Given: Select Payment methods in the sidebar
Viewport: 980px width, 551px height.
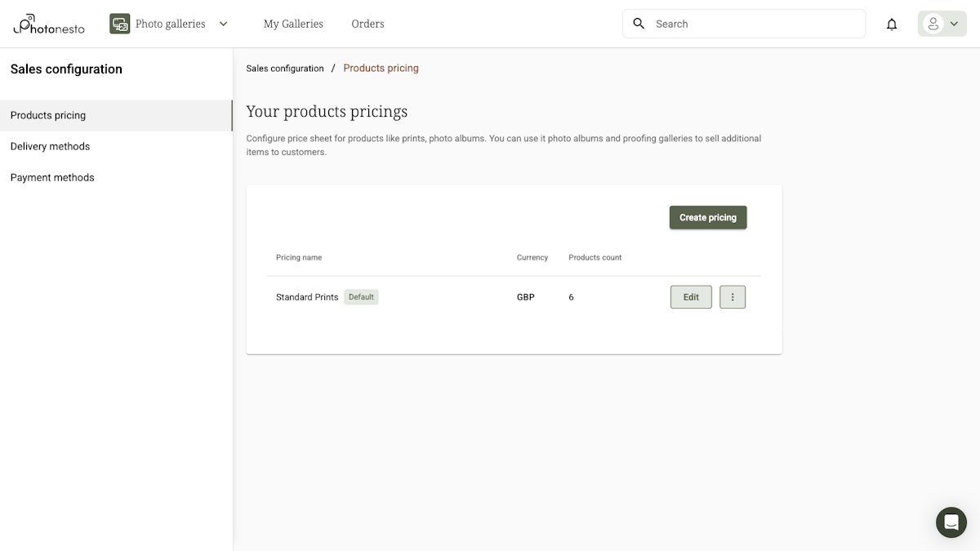Looking at the screenshot, I should click(52, 177).
